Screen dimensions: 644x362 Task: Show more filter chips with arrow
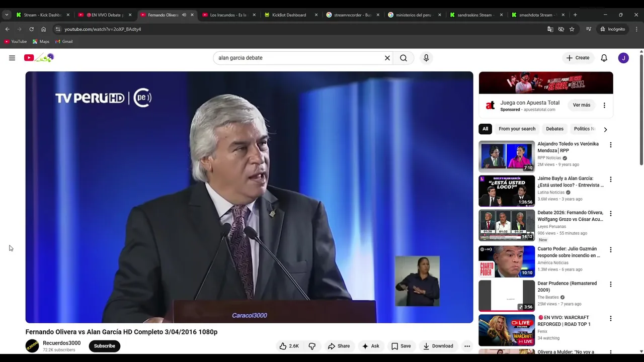(x=605, y=129)
